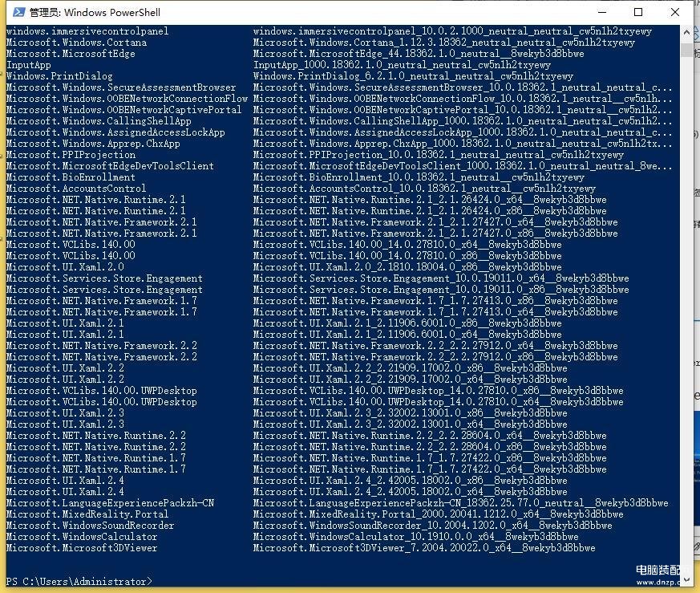Click BioEnrollment_10.0.18362.1_neutral full package name
This screenshot has height=593, width=700.
[419, 177]
